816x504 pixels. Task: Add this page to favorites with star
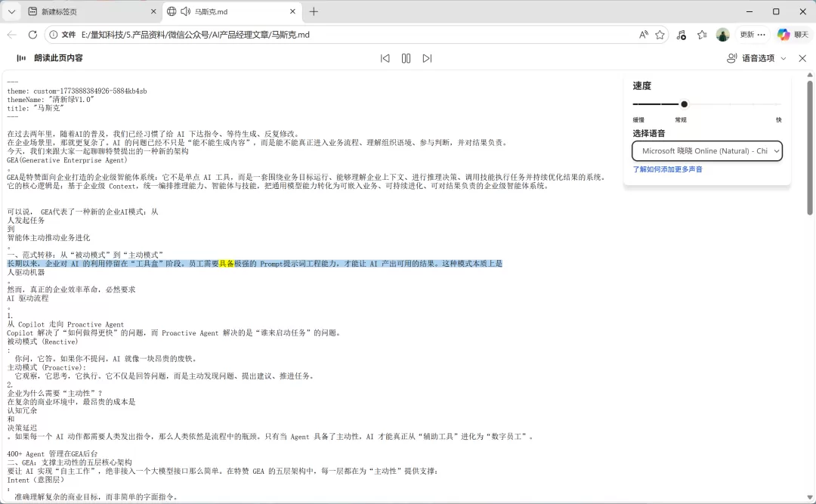pyautogui.click(x=660, y=35)
